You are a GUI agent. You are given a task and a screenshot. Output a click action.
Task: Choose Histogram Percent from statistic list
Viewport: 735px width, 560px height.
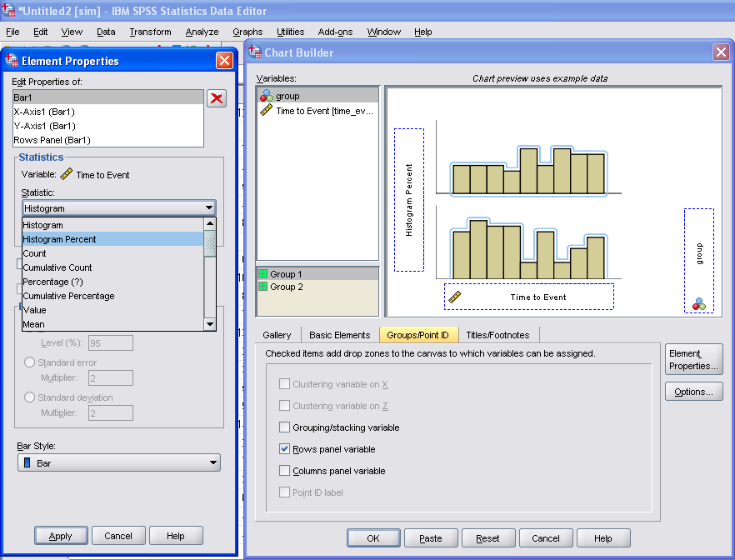click(x=60, y=239)
